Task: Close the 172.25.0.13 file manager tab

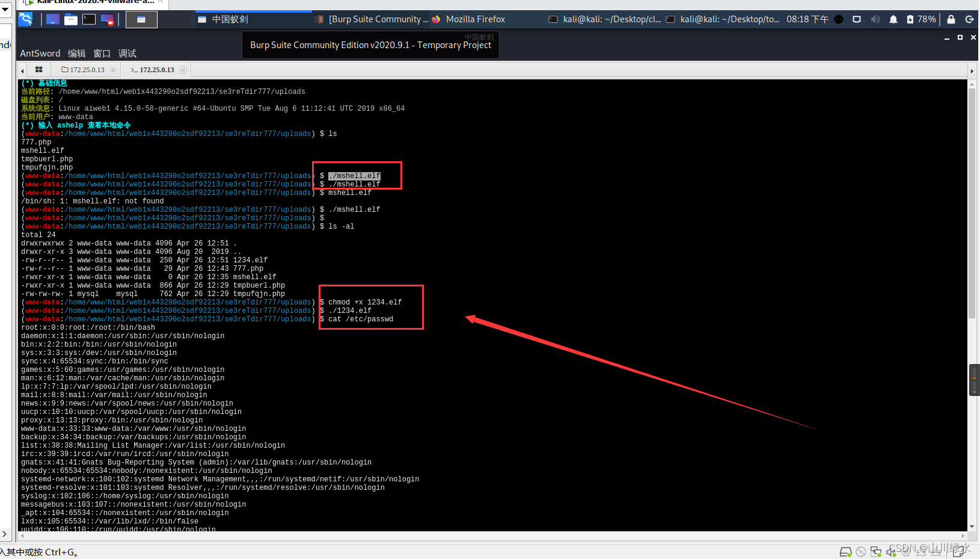Action: pyautogui.click(x=113, y=70)
